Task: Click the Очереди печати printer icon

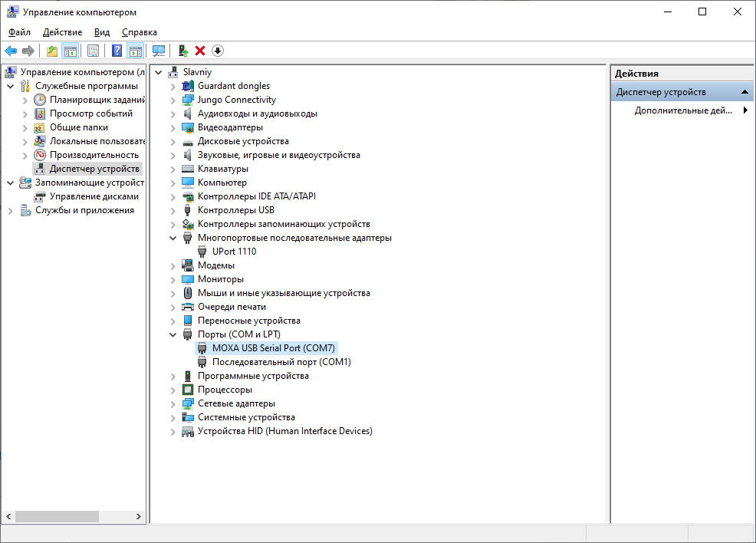Action: coord(188,307)
